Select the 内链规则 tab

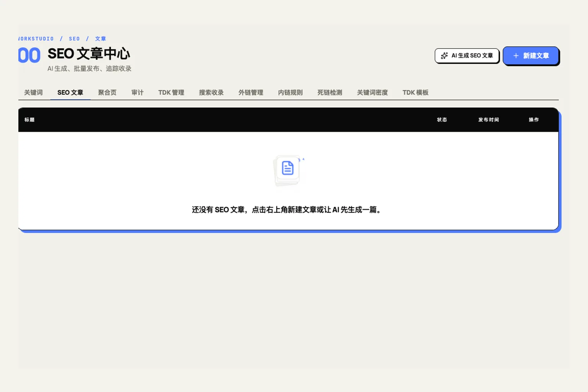pos(290,93)
